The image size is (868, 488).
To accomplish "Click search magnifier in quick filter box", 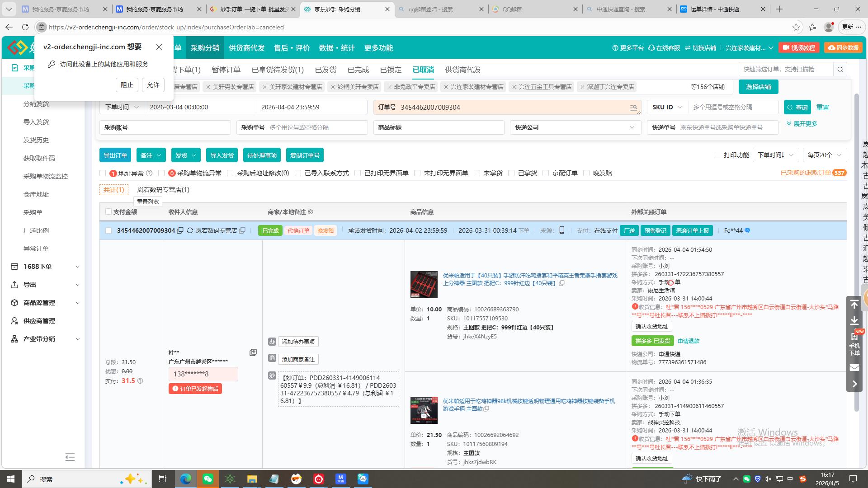I will [840, 69].
